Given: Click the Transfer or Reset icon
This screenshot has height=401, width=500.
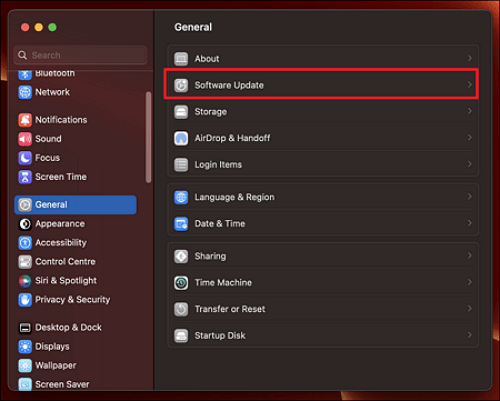Looking at the screenshot, I should pos(181,309).
